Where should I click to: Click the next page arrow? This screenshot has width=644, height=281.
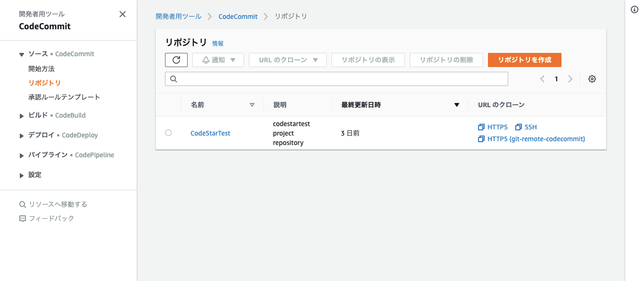point(570,79)
